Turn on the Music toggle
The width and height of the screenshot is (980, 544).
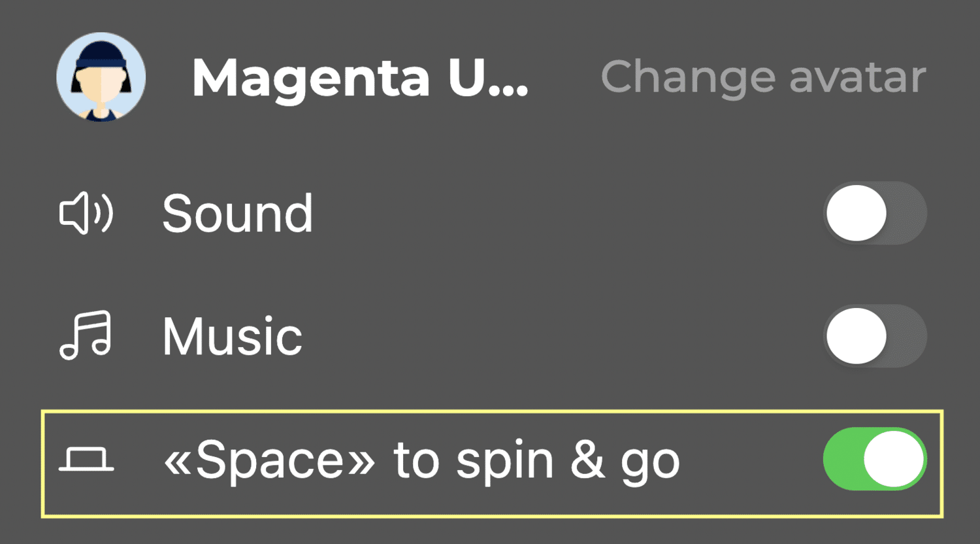tap(875, 336)
